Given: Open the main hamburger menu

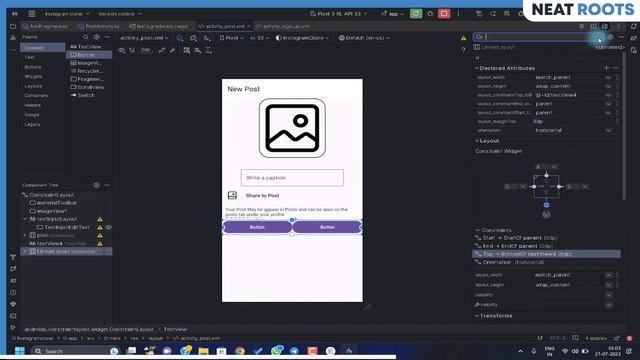Looking at the screenshot, I should pyautogui.click(x=31, y=13).
